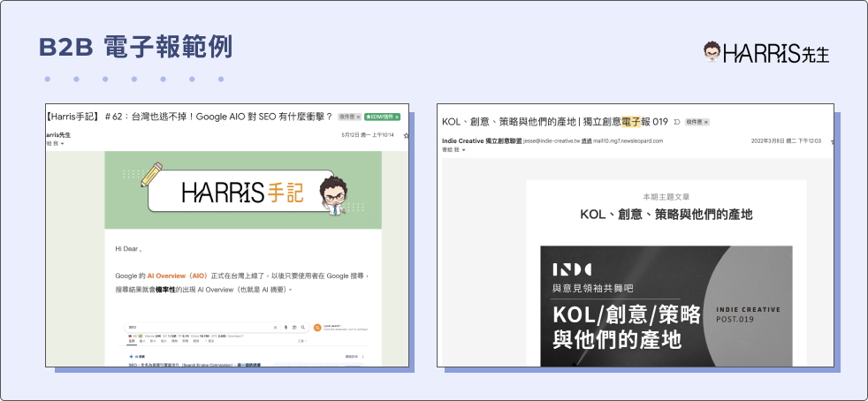Click the KOL、創意、策略與他們的產地 article title

click(x=666, y=214)
